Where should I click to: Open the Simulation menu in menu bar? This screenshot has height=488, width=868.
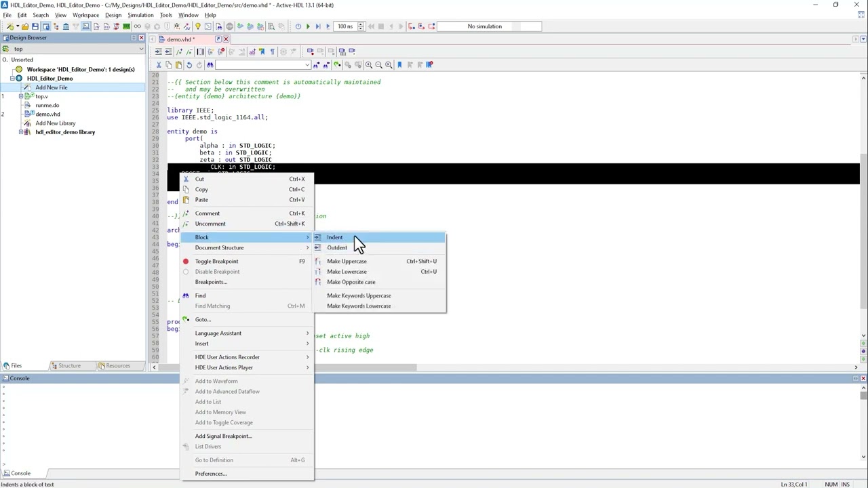click(140, 15)
